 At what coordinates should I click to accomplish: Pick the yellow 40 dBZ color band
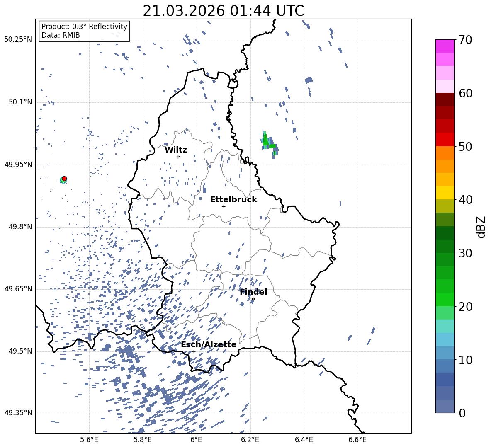point(445,193)
